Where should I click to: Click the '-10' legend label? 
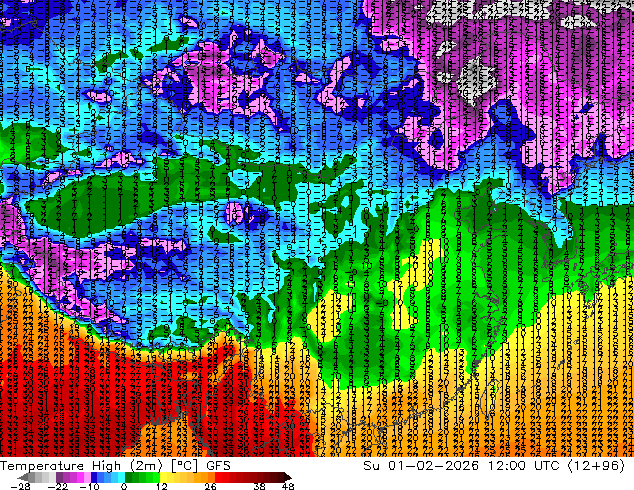pyautogui.click(x=90, y=486)
